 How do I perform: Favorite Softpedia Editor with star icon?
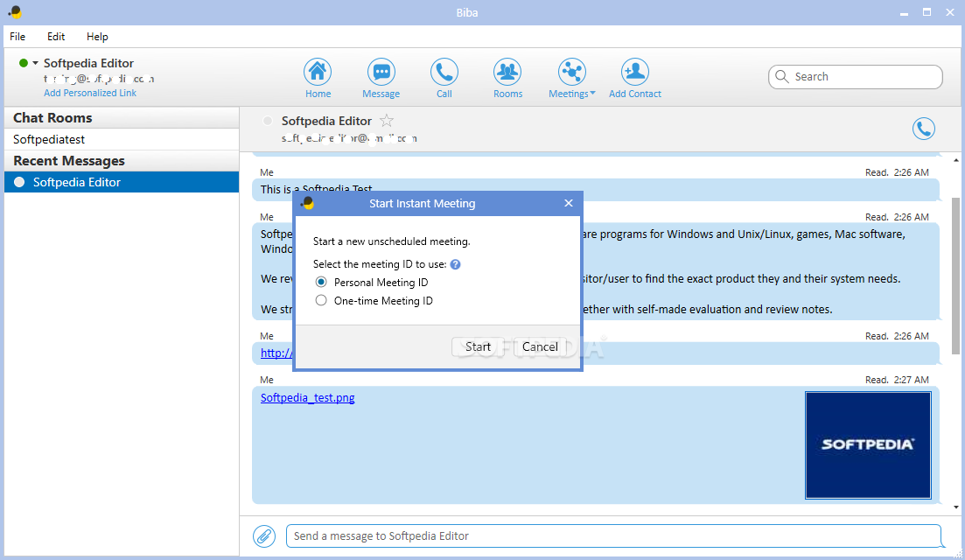click(x=387, y=121)
